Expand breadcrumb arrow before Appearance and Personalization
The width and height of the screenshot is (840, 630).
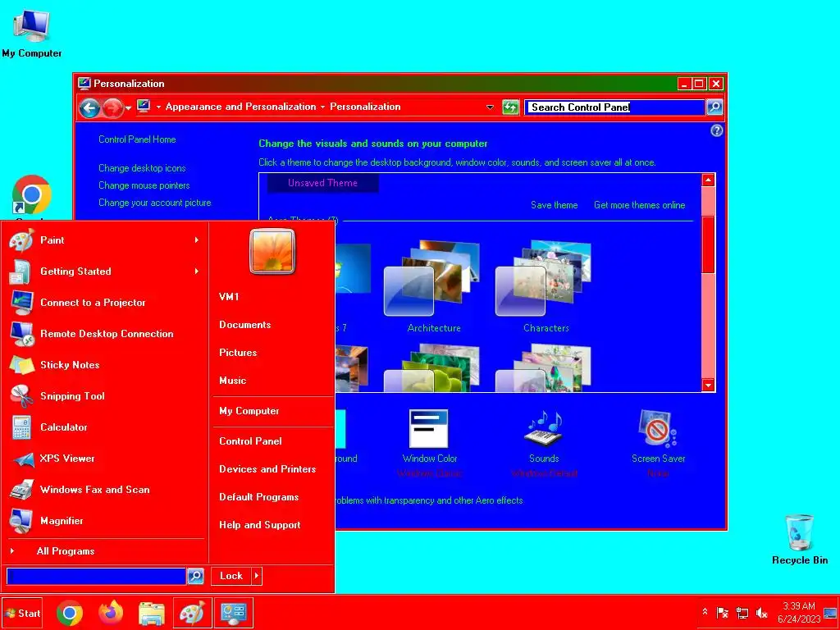coord(158,107)
